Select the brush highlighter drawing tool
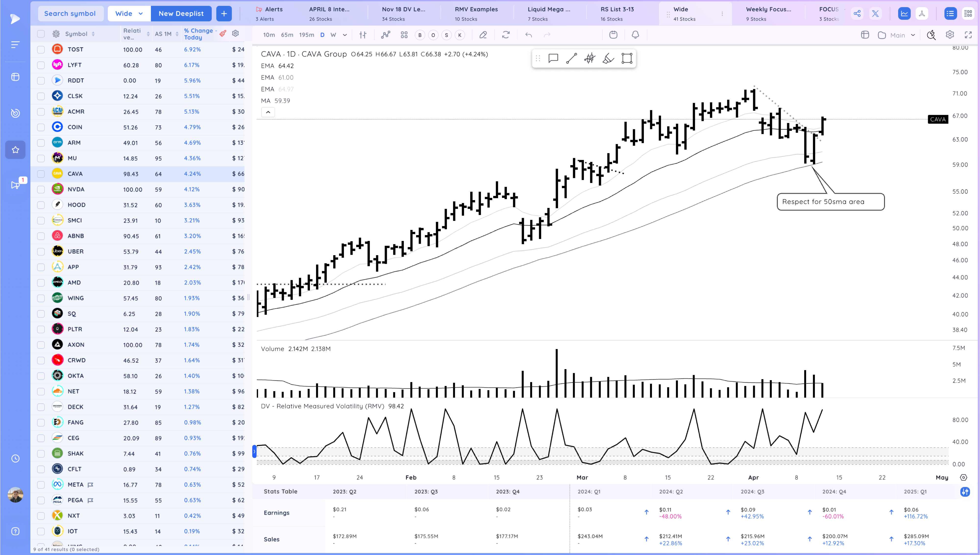 (608, 58)
